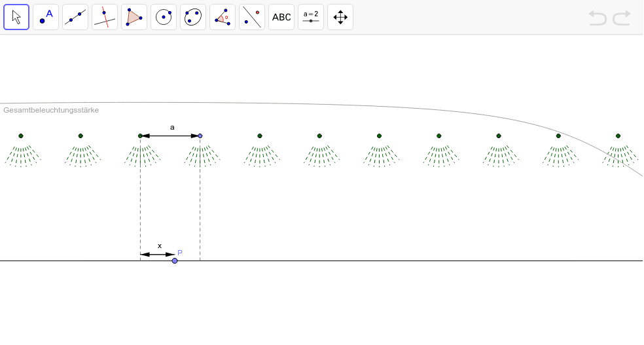
Task: Click the label 'P' next to the blue point
Action: (180, 253)
